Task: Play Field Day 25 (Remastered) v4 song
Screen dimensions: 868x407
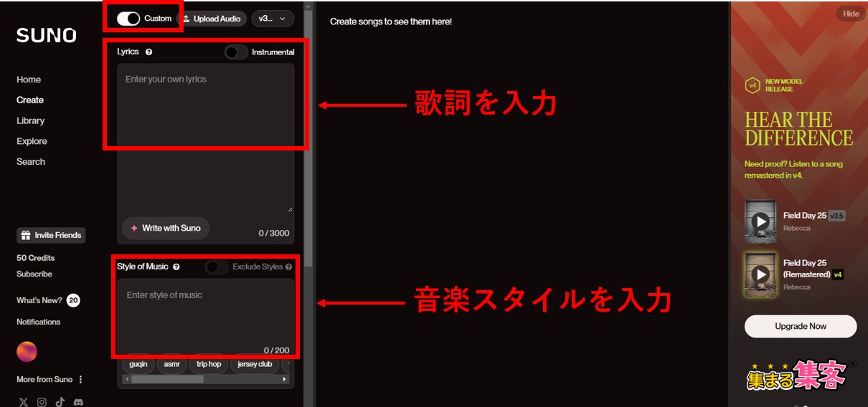Action: [760, 274]
